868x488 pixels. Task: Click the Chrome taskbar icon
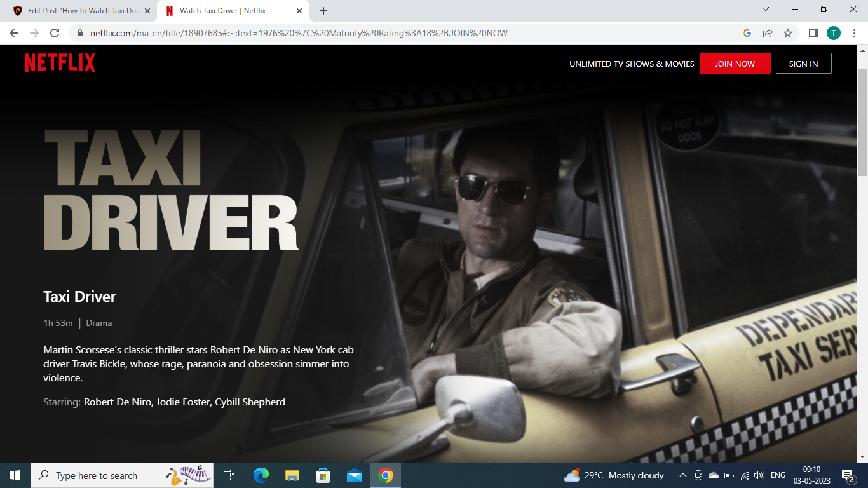click(x=386, y=475)
